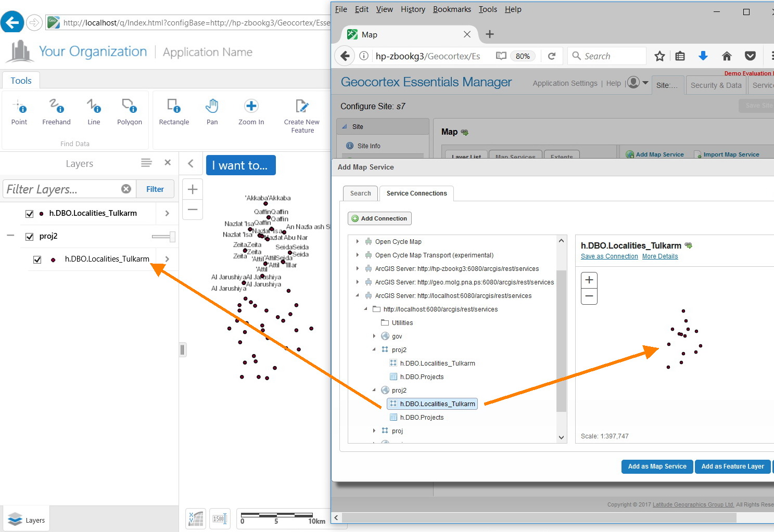The height and width of the screenshot is (532, 774).
Task: Go back in the left browser window
Action: pos(12,22)
